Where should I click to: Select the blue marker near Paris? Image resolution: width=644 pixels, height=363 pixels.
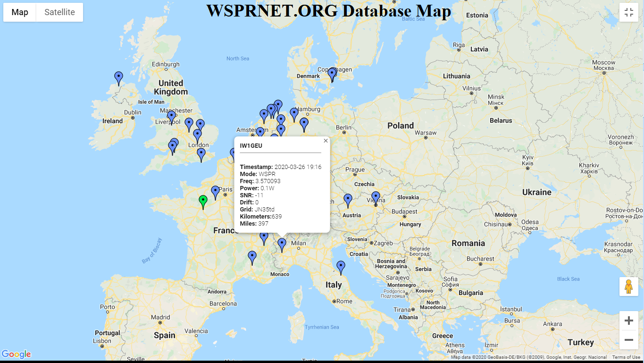coord(216,193)
